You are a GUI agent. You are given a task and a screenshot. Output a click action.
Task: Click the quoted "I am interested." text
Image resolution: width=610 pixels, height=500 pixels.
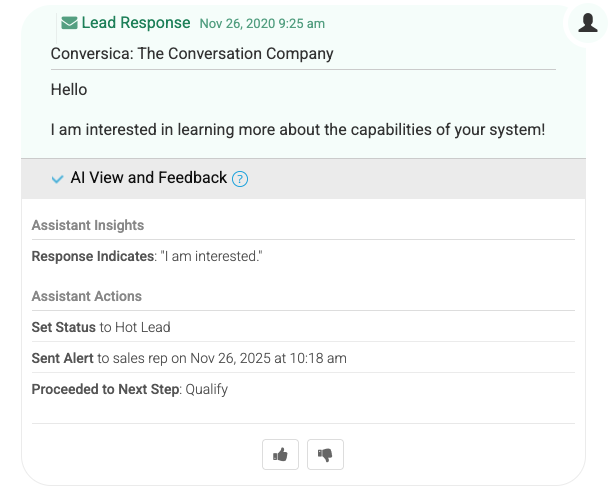coord(211,257)
